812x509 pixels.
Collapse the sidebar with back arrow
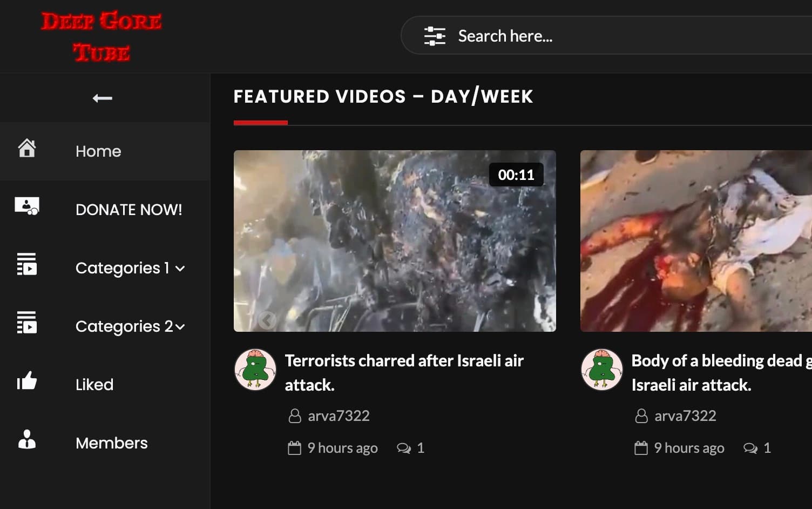click(102, 98)
